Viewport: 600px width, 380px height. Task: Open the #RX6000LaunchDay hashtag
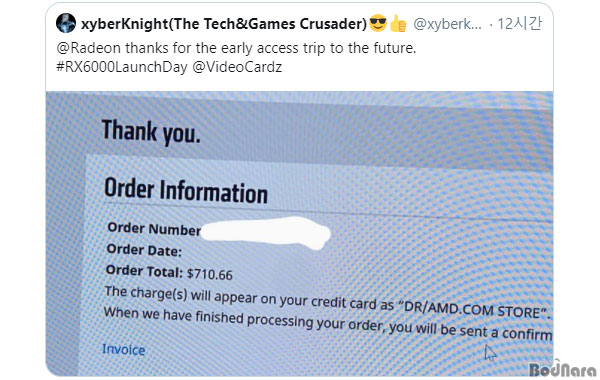(x=122, y=67)
